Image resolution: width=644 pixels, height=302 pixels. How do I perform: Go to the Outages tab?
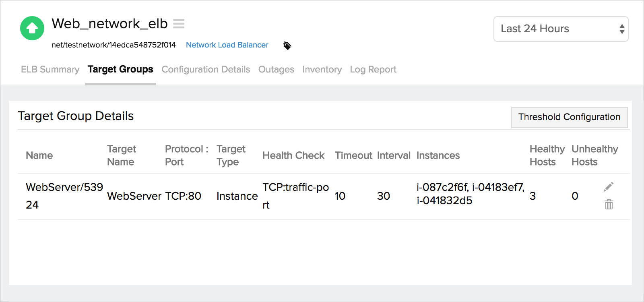(x=276, y=69)
